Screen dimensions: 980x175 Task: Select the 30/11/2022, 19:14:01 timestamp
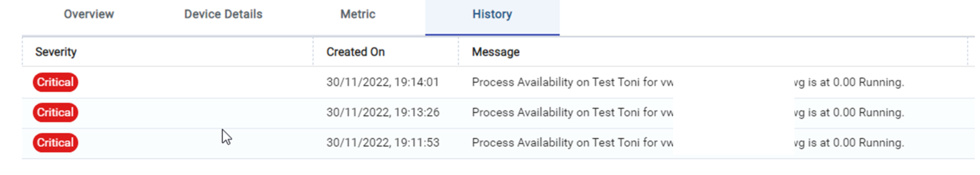coord(382,82)
